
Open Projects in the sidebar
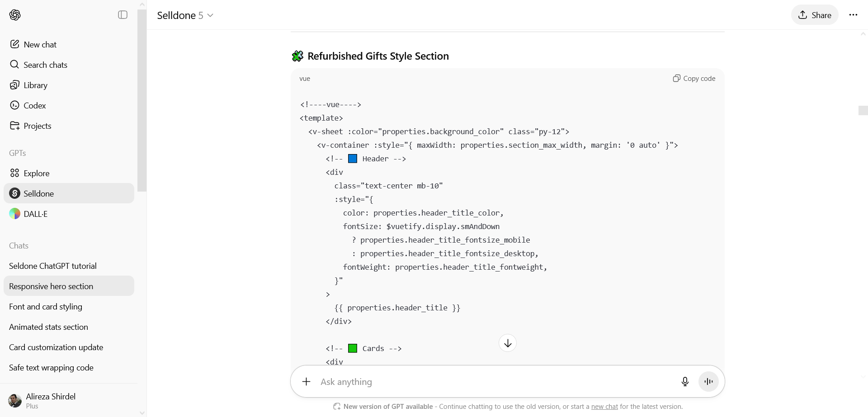pyautogui.click(x=69, y=126)
